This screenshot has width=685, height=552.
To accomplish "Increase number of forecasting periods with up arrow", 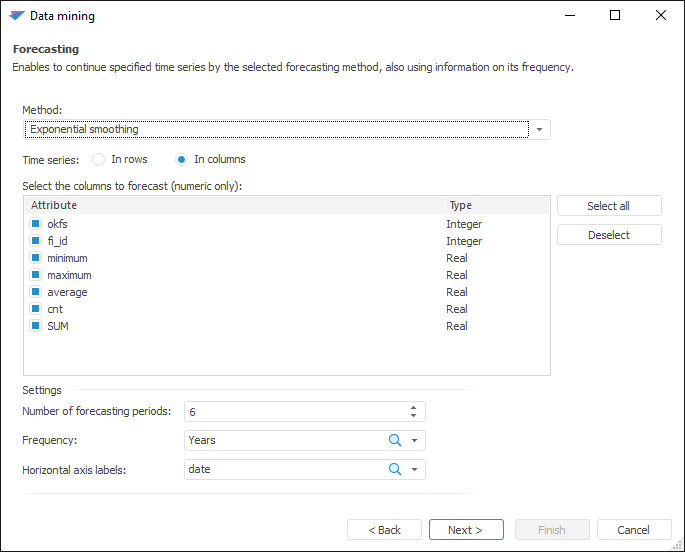I will click(x=413, y=407).
